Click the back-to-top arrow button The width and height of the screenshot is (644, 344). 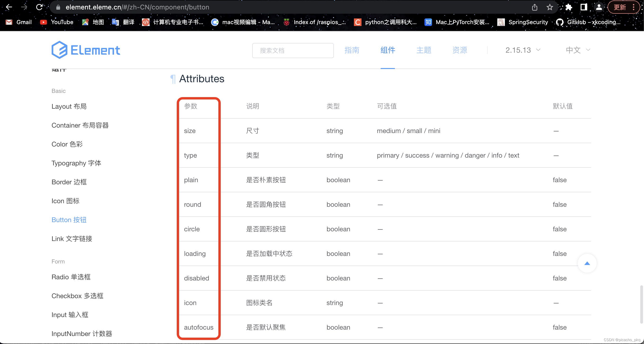click(x=587, y=263)
